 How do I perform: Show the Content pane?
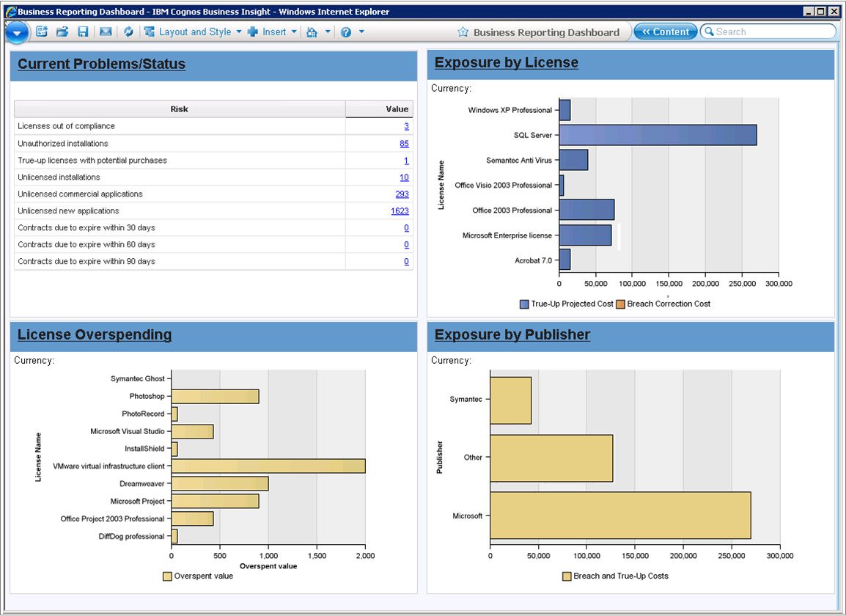665,32
